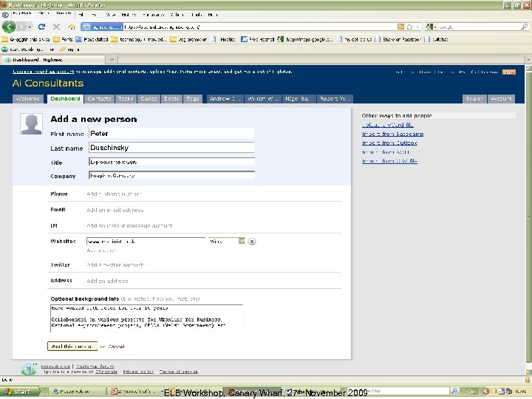Open the Windows Start button
Screen dimensions: 532x399
(20, 392)
